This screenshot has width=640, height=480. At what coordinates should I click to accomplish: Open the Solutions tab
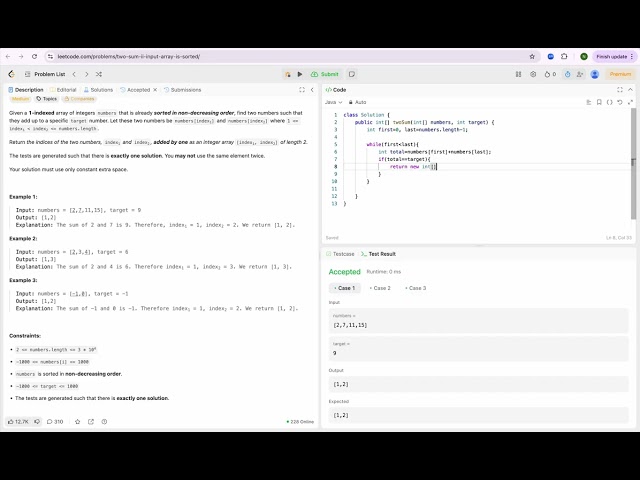100,89
